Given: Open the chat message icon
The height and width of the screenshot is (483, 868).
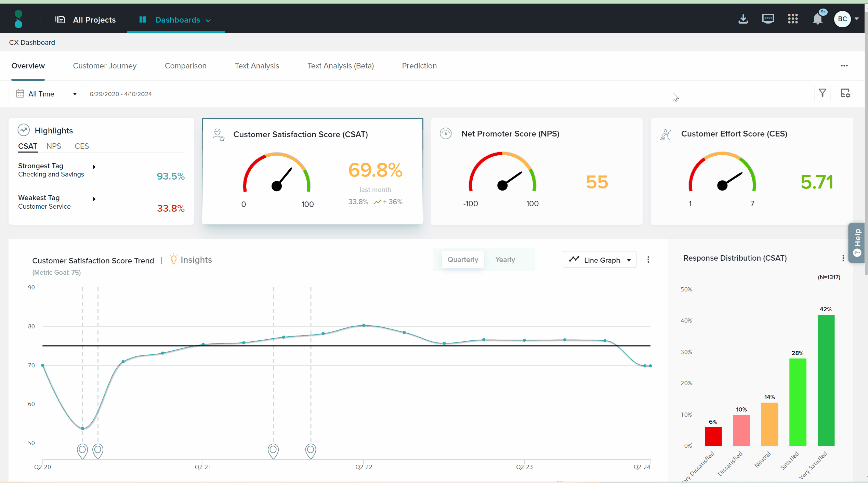Looking at the screenshot, I should coord(768,19).
